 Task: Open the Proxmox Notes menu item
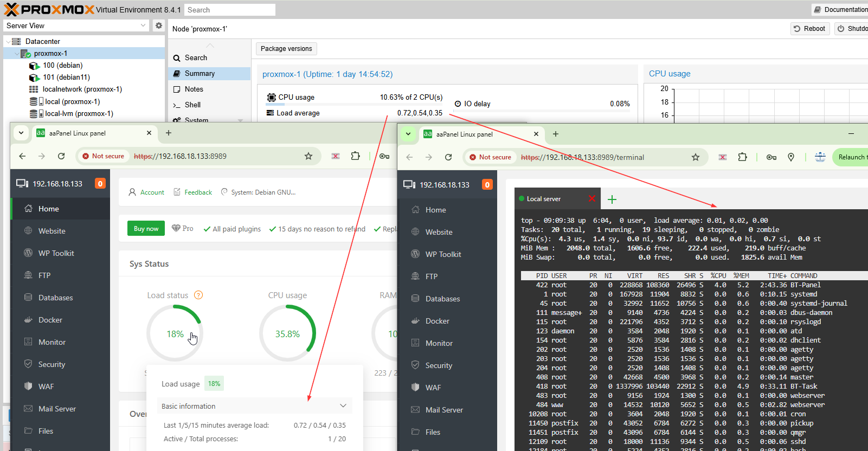coord(209,89)
